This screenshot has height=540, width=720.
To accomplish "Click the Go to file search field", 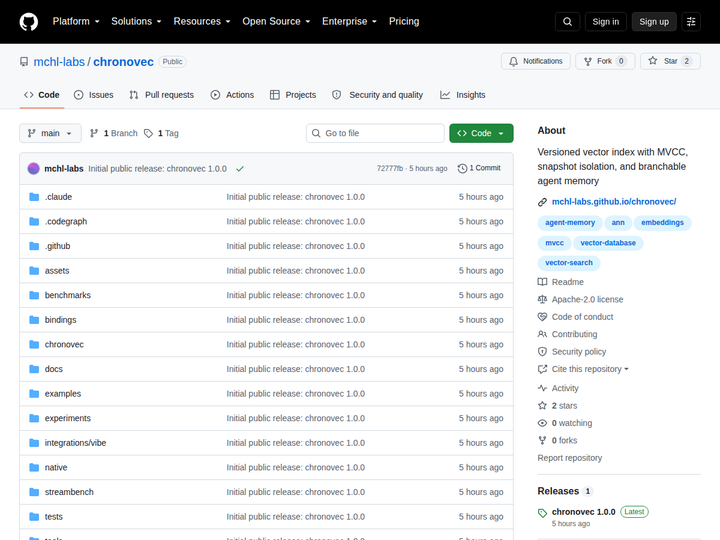I will pos(375,133).
